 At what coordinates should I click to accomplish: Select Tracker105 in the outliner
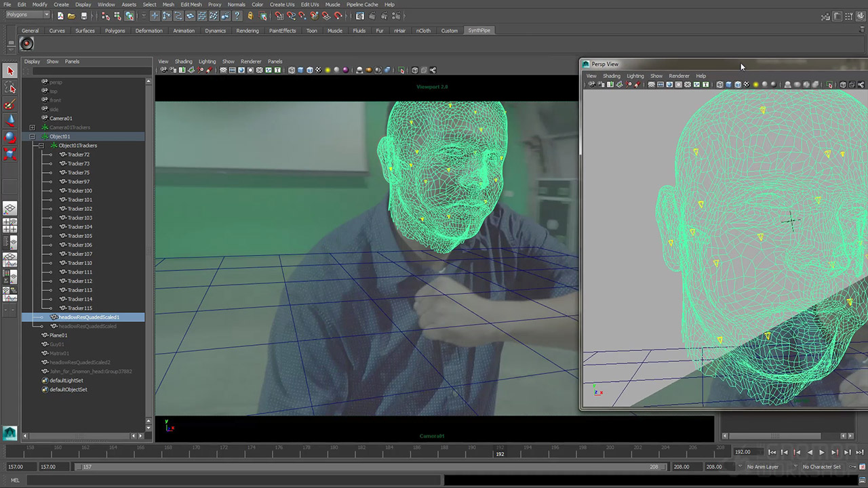pos(79,236)
